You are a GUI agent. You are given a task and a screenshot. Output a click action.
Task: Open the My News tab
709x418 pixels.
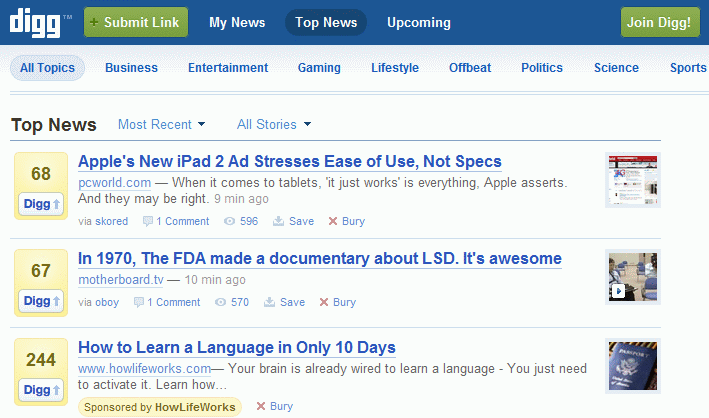point(237,22)
